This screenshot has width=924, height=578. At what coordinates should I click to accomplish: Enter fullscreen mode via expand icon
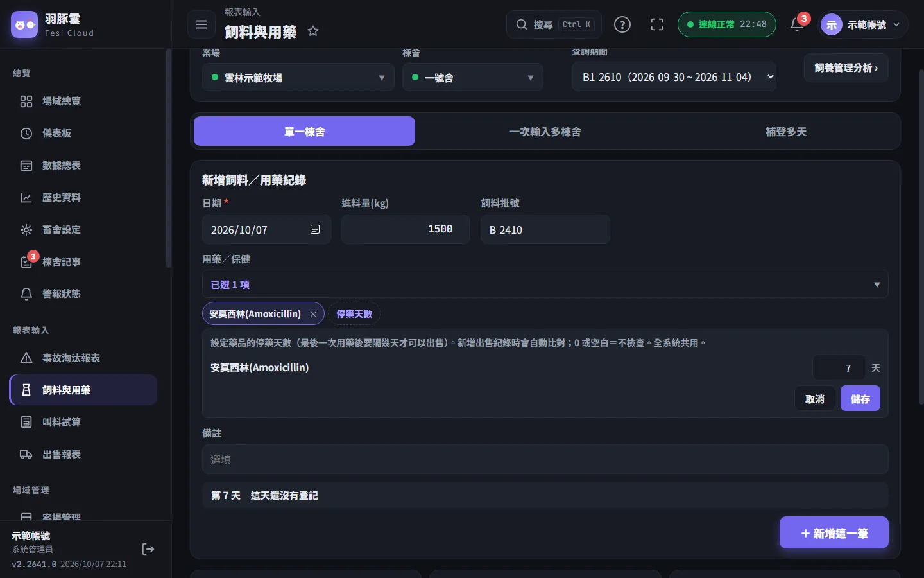point(657,24)
